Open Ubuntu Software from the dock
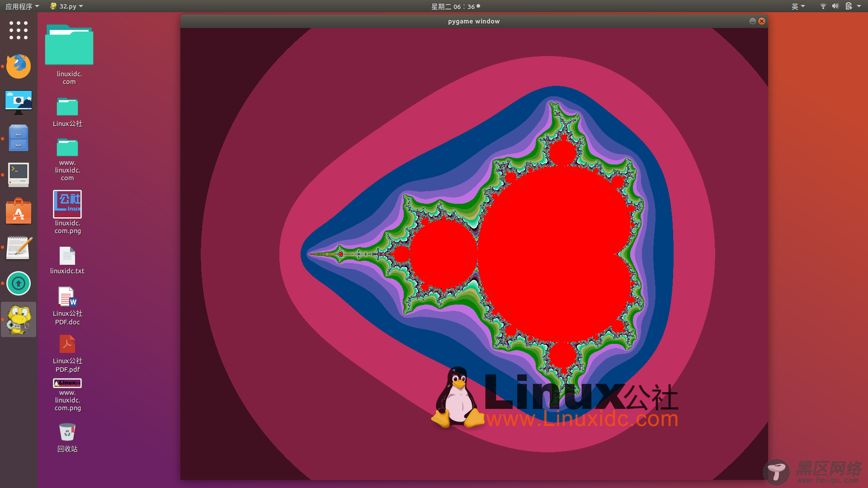The width and height of the screenshot is (868, 488). click(x=19, y=211)
